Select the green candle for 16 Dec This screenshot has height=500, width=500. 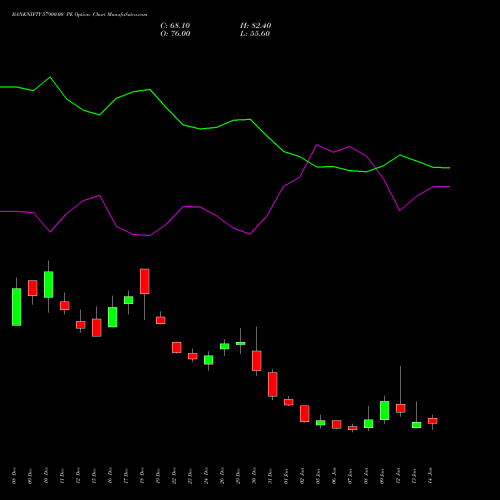pyautogui.click(x=113, y=317)
